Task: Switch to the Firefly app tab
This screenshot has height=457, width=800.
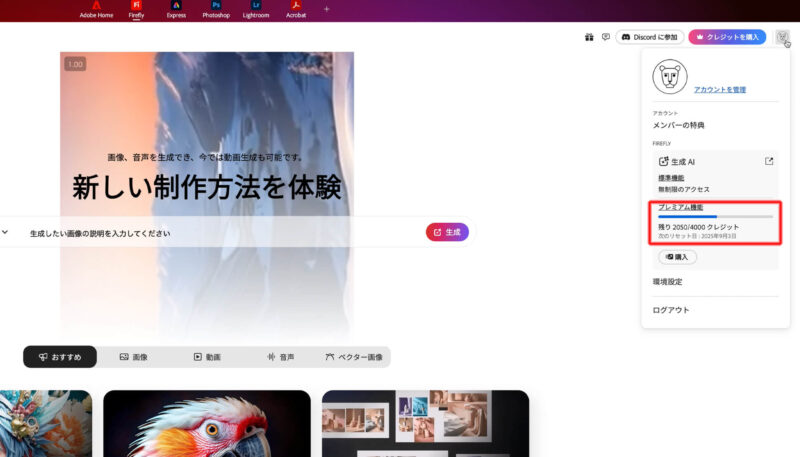Action: pos(136,9)
